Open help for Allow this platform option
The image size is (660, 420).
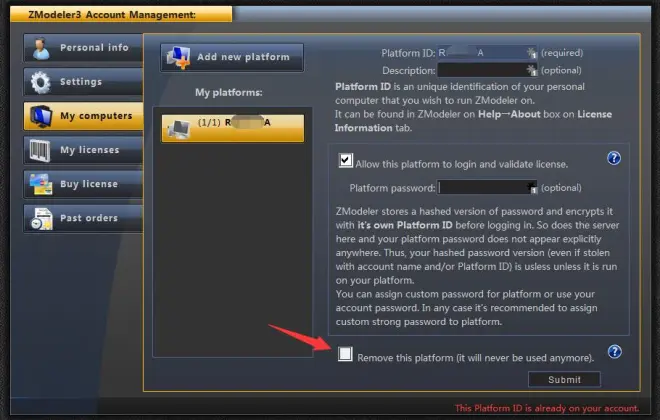(614, 158)
